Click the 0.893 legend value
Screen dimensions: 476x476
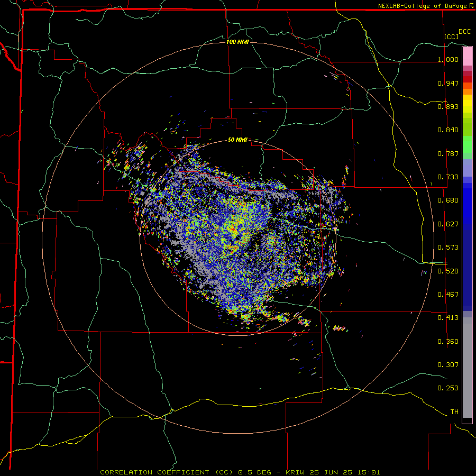[448, 106]
